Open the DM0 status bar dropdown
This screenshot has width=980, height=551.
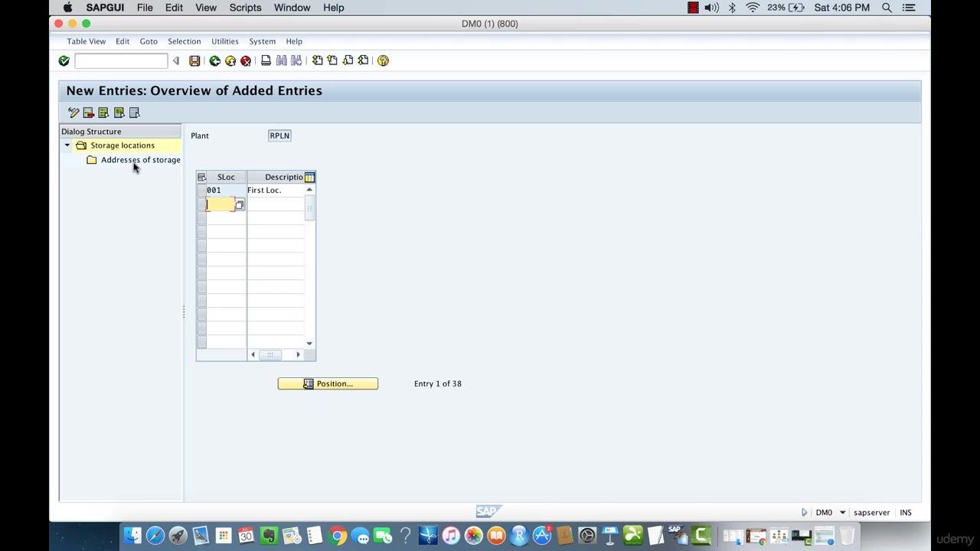point(842,513)
